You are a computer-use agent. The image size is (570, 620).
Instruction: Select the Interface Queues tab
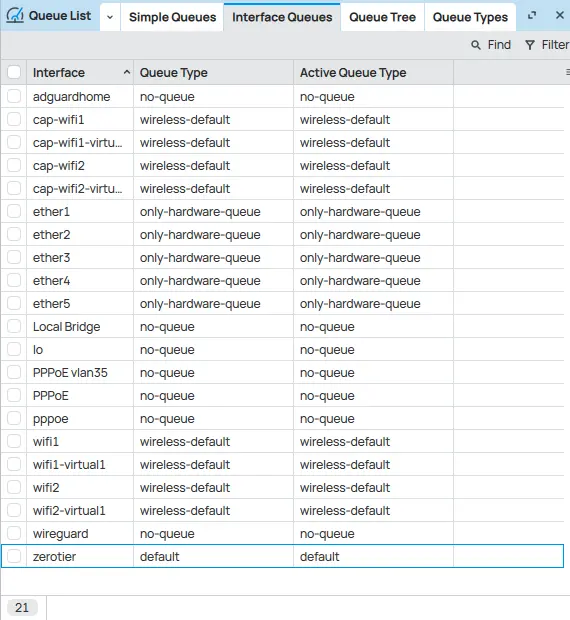point(282,17)
